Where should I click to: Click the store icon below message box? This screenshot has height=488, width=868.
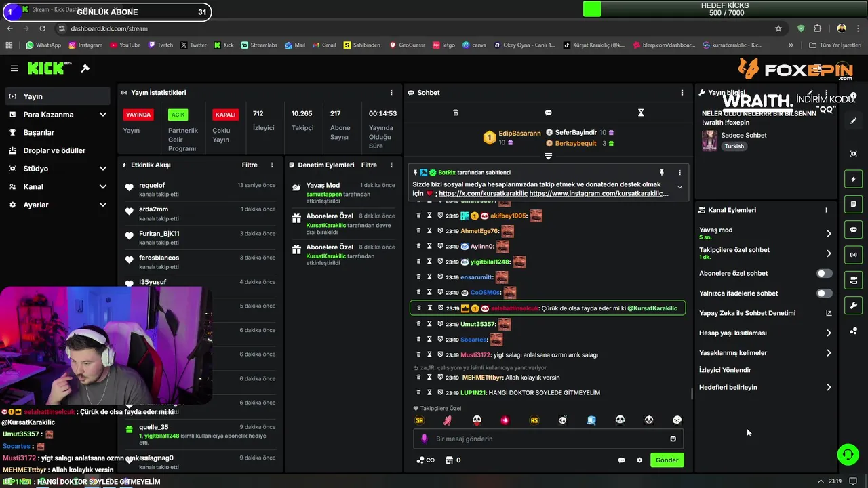coord(448,460)
